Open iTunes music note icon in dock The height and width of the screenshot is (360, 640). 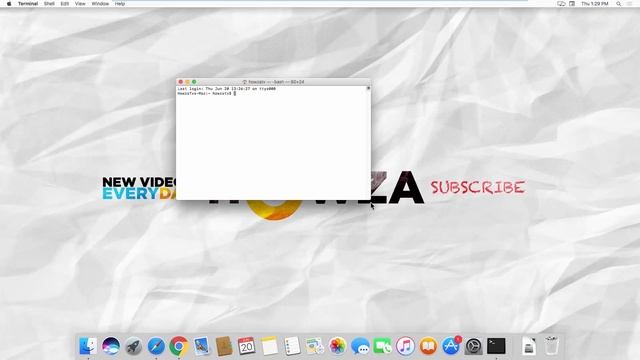coord(405,346)
